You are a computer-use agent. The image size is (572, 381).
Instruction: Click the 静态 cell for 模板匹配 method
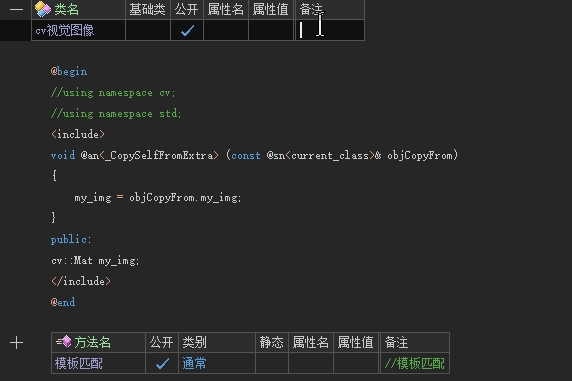272,363
